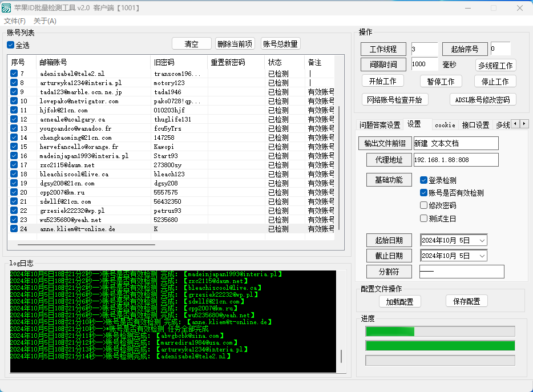
Task: Click the 暂停工作 button
Action: tap(441, 81)
